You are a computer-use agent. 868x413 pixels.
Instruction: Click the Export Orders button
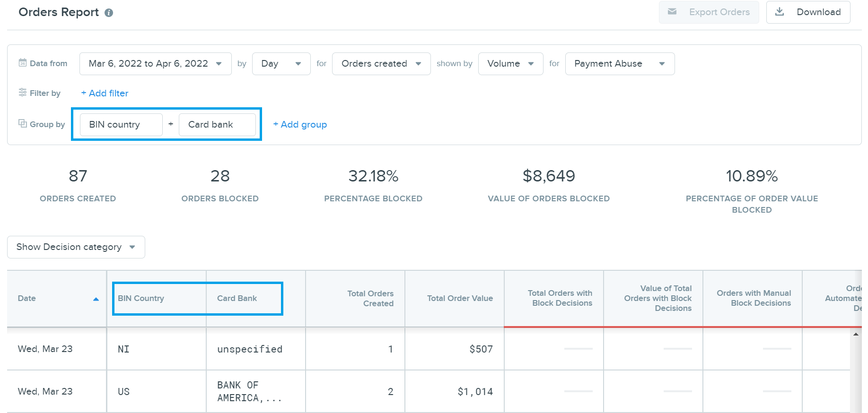[709, 12]
